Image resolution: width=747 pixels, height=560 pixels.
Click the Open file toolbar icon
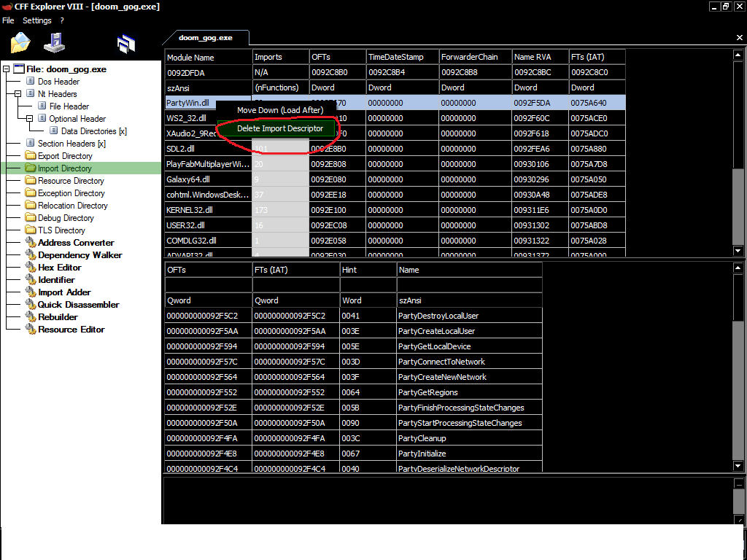pos(20,43)
